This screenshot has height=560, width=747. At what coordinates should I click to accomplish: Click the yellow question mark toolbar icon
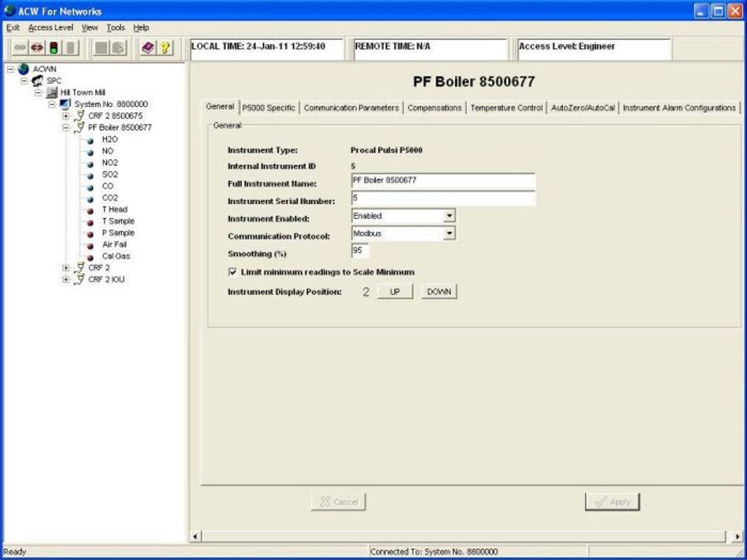click(x=164, y=47)
